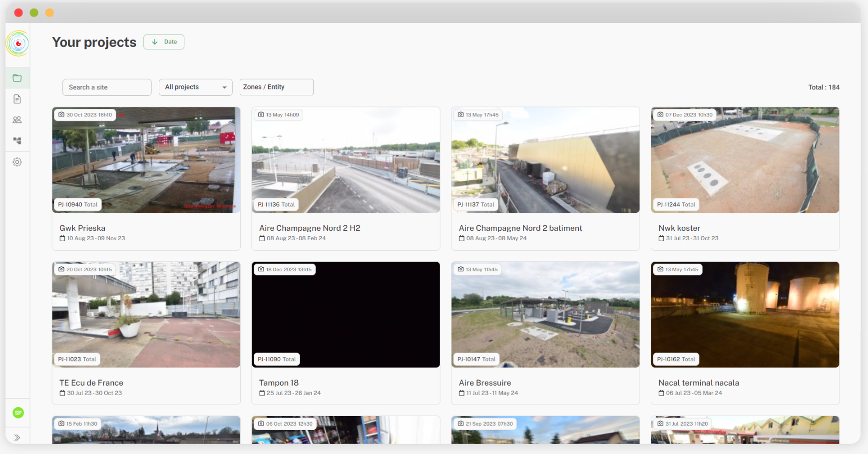Viewport: 868px width, 454px height.
Task: Open the Nwk koster project photo
Action: [745, 160]
